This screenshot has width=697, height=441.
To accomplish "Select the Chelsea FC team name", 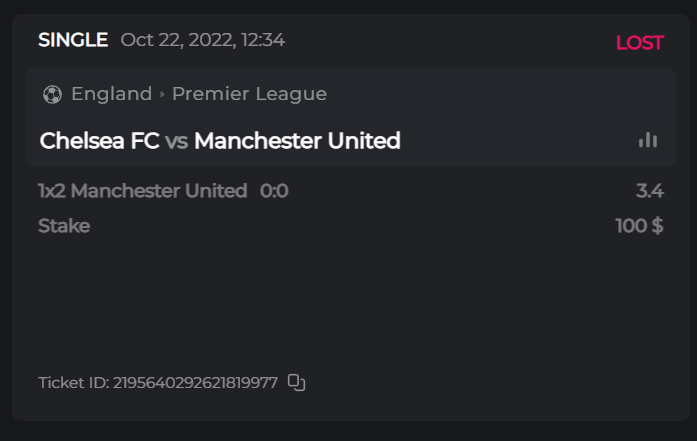I will tap(99, 141).
